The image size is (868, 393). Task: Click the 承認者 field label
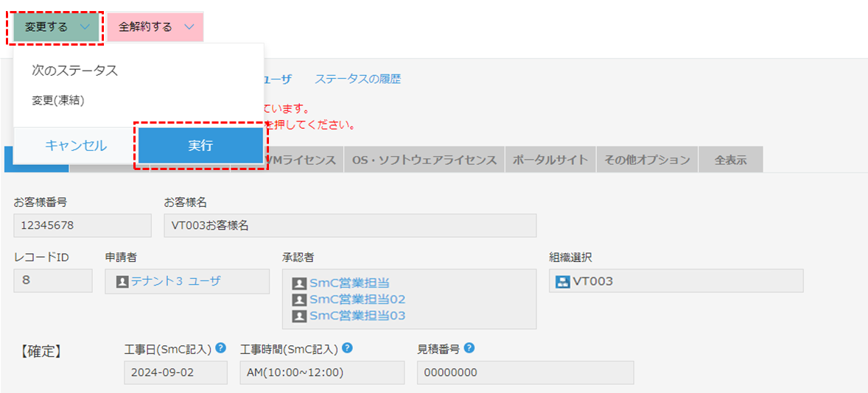coord(299,257)
